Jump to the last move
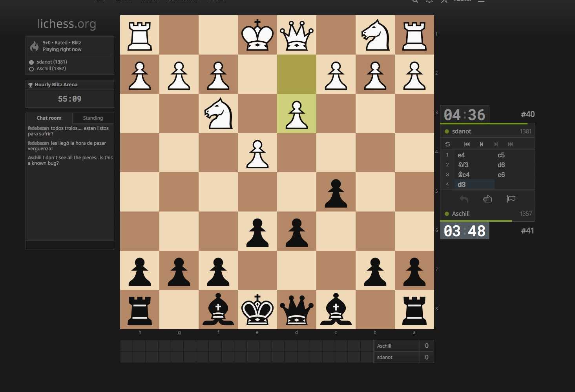The image size is (575, 392). click(511, 144)
